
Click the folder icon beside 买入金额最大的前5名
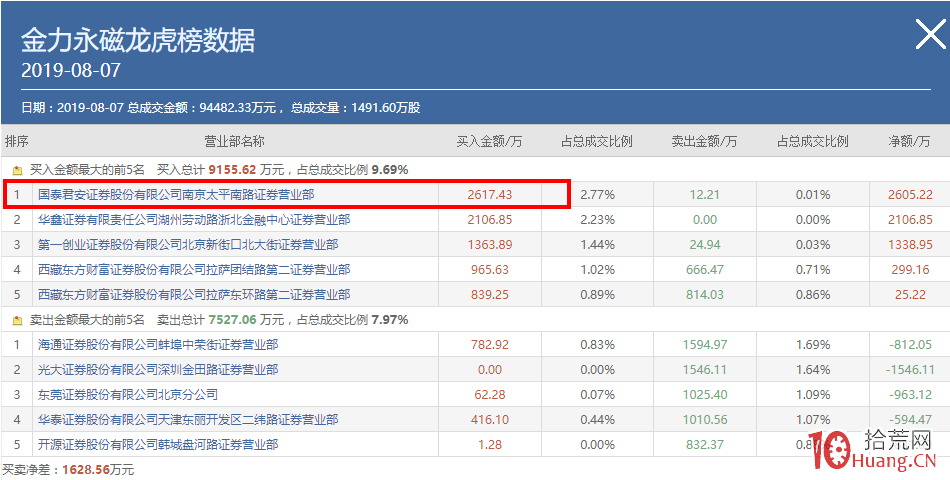[17, 170]
